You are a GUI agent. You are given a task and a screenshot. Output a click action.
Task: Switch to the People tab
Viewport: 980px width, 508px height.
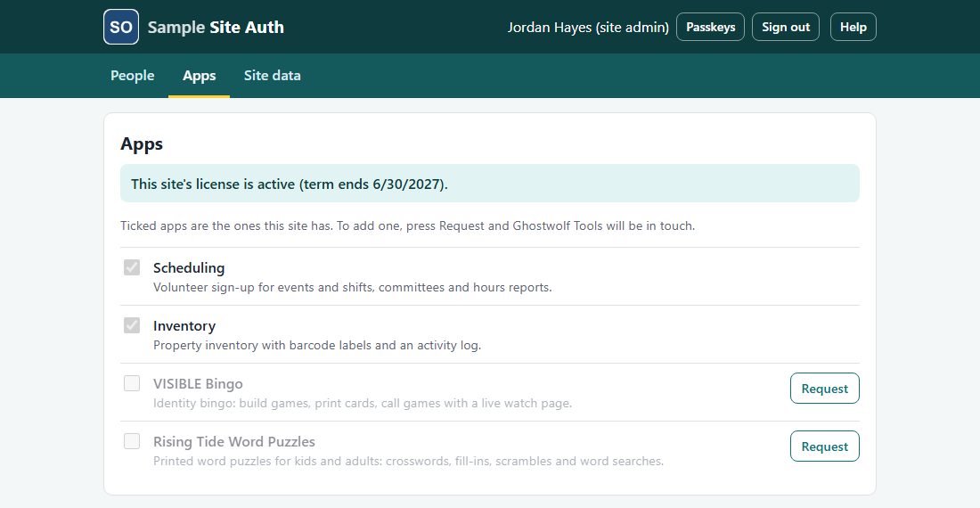[x=133, y=76]
